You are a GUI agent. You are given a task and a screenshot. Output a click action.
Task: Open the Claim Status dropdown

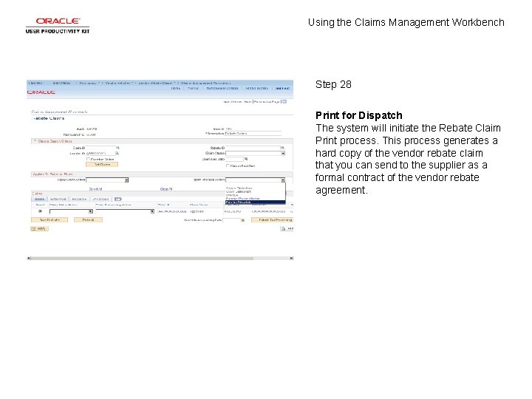[255, 154]
